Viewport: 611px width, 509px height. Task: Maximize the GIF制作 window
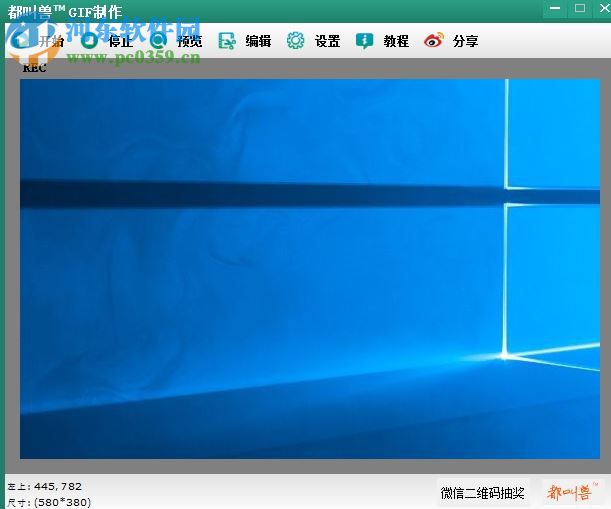click(x=580, y=8)
